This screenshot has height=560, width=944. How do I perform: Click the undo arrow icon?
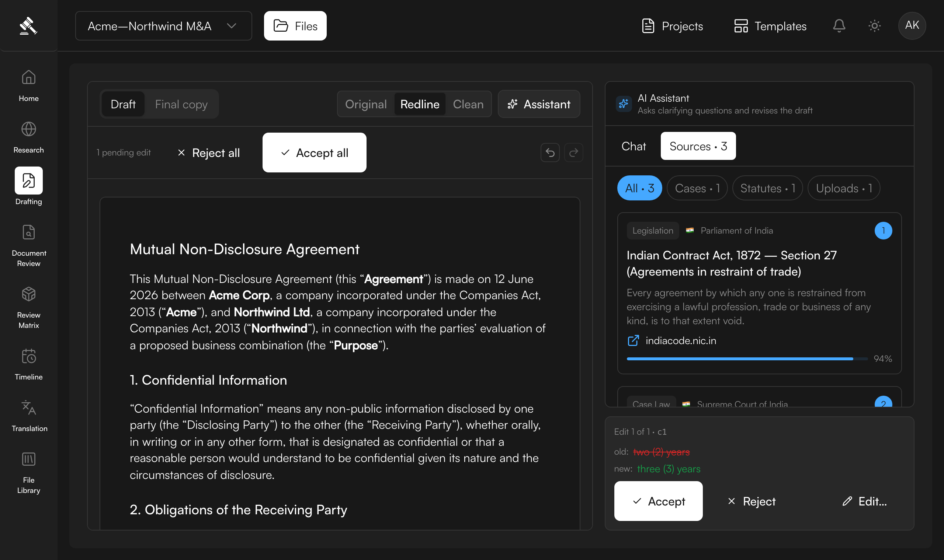[550, 153]
